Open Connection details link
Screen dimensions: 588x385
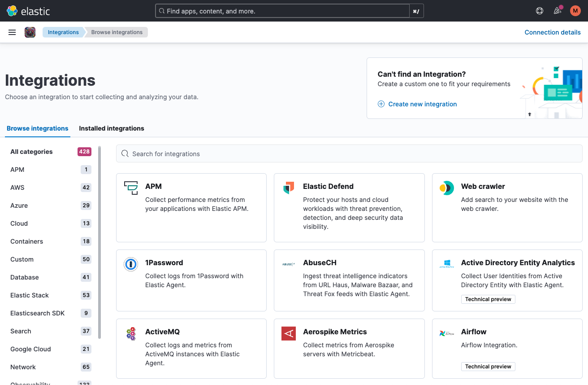coord(553,32)
